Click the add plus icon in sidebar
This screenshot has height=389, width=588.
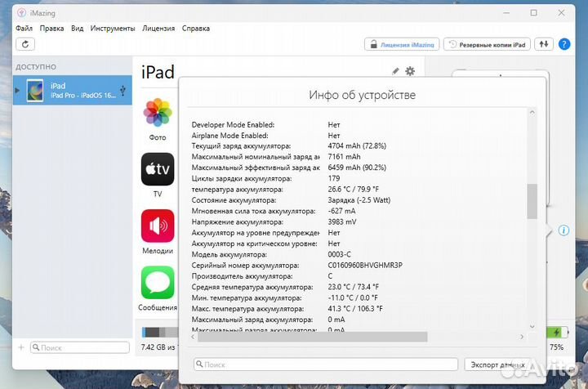(x=21, y=347)
